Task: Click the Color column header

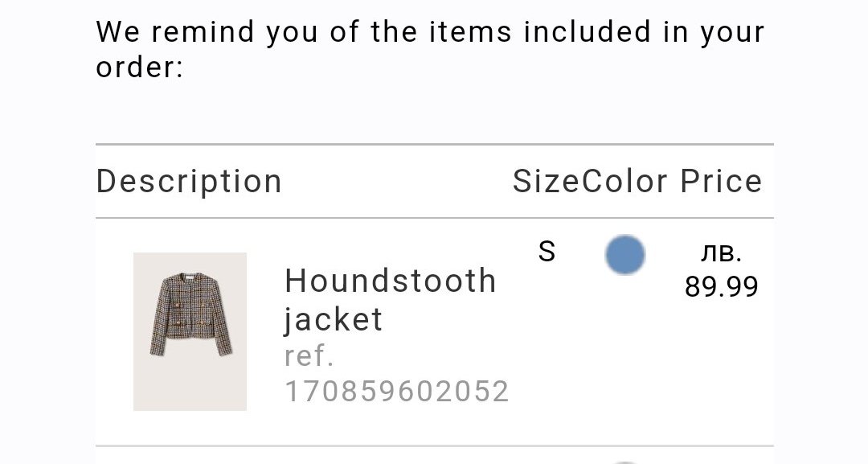Action: (x=624, y=182)
